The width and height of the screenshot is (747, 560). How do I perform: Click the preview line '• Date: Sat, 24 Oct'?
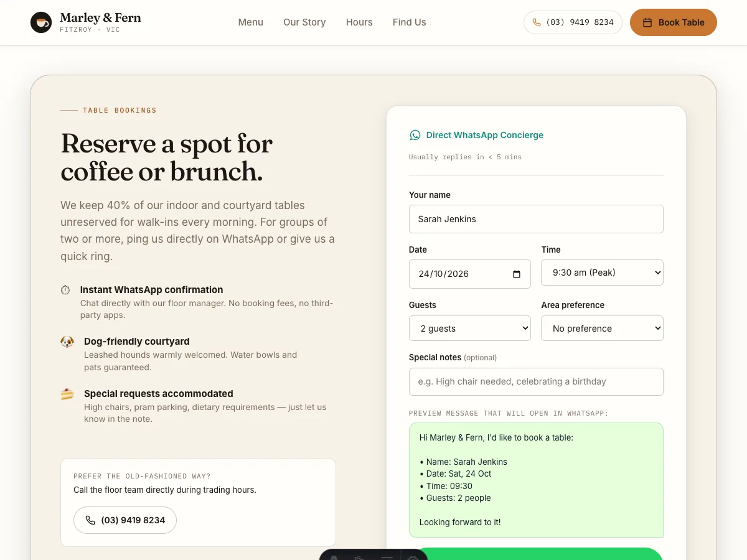[x=456, y=474]
